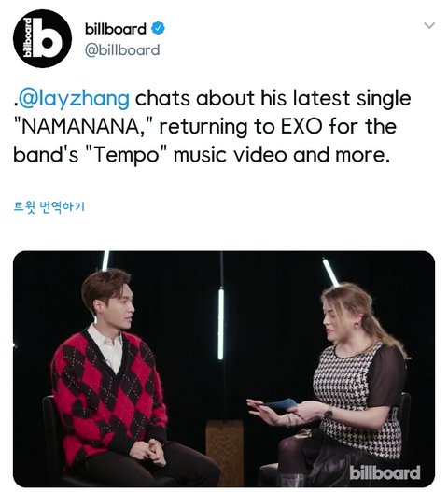Click the "Tempo" music video text line
The width and height of the screenshot is (448, 492).
202,155
